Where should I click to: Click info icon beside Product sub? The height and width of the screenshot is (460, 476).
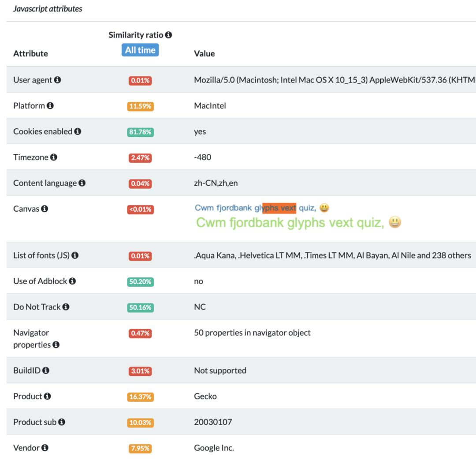point(62,422)
